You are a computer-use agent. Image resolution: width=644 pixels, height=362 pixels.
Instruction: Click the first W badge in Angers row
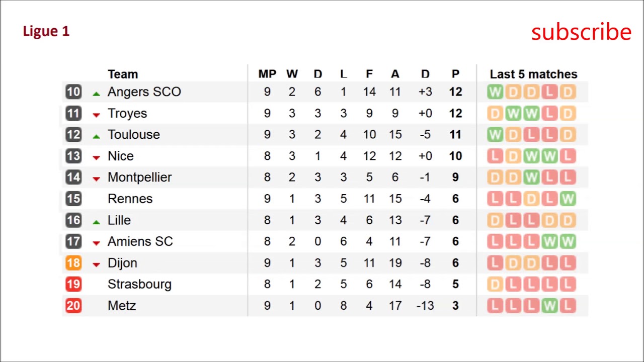tap(495, 92)
